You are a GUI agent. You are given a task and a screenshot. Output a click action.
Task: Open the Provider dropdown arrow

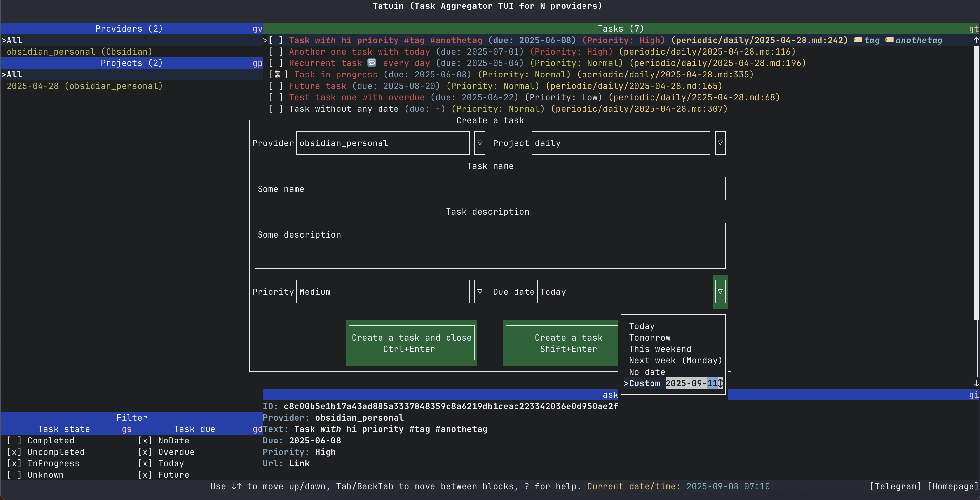[480, 143]
